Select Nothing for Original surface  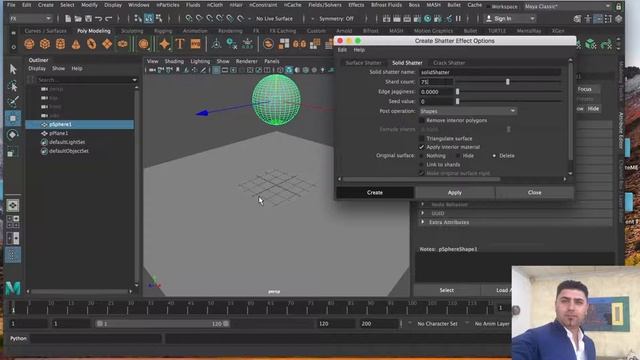coord(422,156)
